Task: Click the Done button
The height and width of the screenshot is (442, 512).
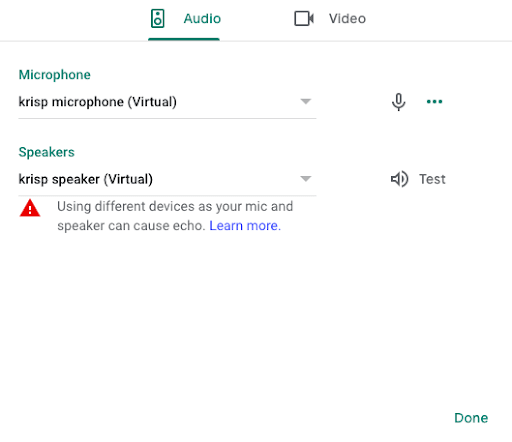Action: [471, 418]
